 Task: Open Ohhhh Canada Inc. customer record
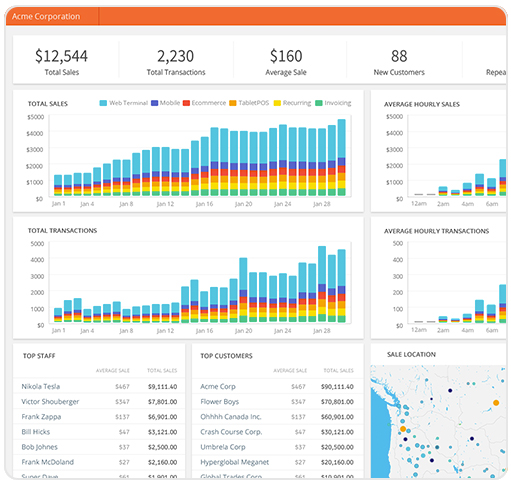[231, 417]
